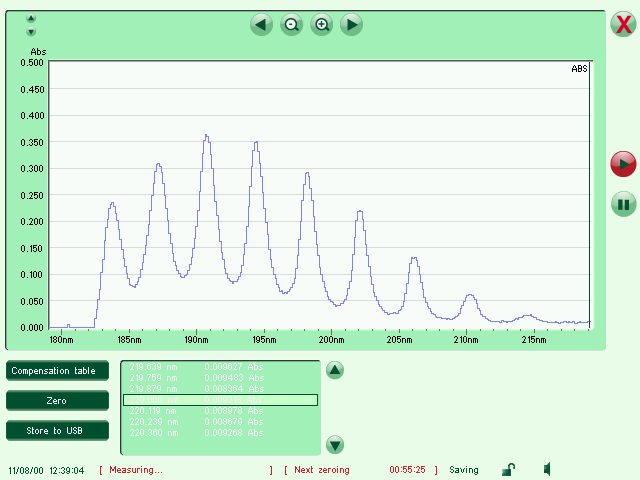The height and width of the screenshot is (480, 640).
Task: Click the Zero button
Action: [57, 401]
